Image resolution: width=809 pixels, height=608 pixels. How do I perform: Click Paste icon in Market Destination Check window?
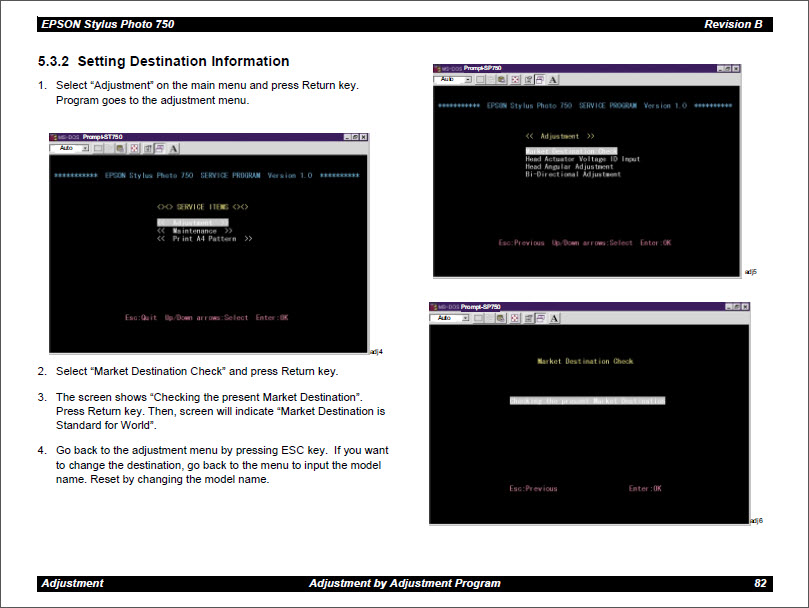[499, 318]
